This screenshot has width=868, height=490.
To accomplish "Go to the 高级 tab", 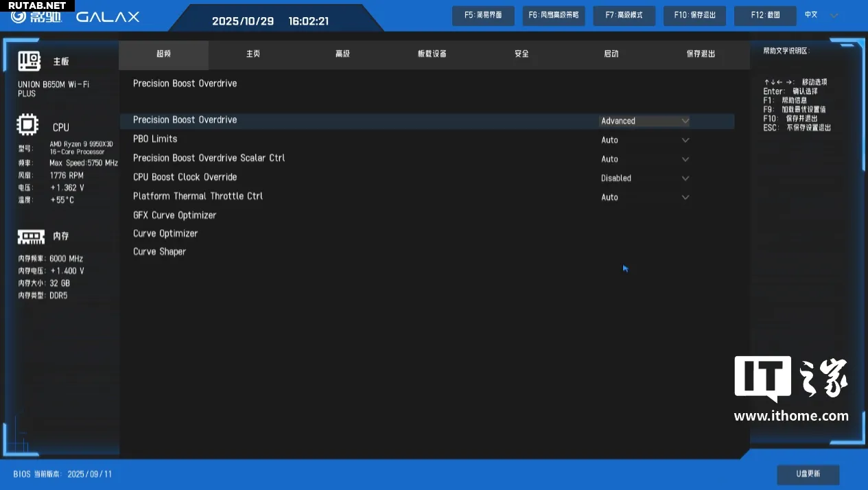I will click(342, 54).
